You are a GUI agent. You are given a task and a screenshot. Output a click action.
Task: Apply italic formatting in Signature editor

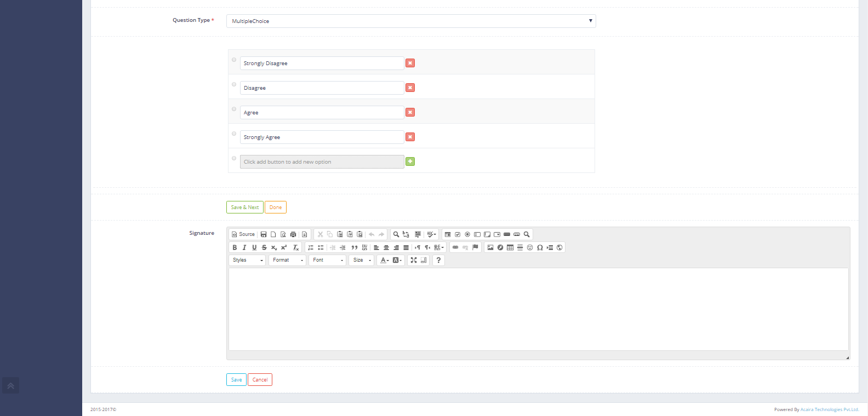click(x=244, y=247)
